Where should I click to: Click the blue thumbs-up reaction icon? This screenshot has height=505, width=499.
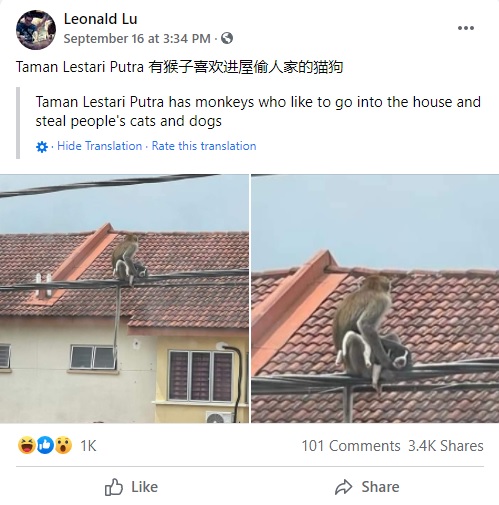tap(45, 445)
